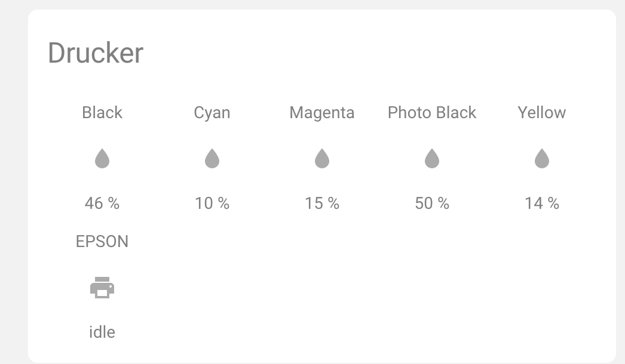The width and height of the screenshot is (625, 364).
Task: Click the Photo Black label
Action: [x=432, y=113]
